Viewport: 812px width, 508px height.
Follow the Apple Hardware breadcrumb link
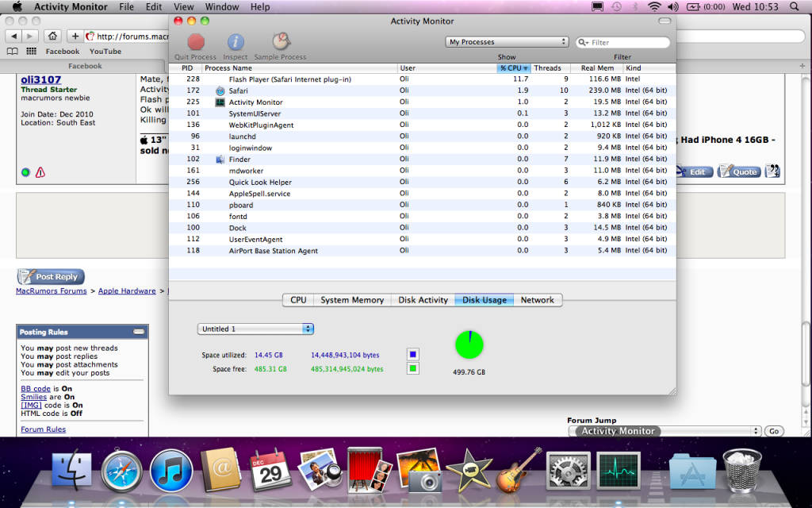click(x=127, y=291)
